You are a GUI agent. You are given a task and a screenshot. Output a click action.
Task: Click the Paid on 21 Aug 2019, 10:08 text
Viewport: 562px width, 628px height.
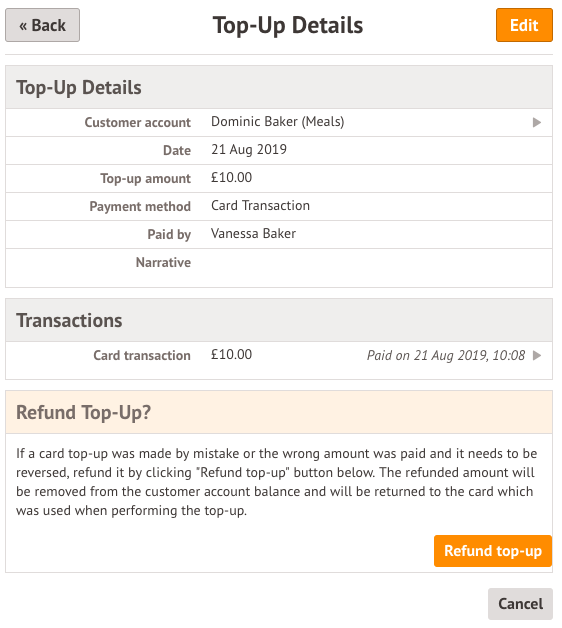(x=446, y=355)
